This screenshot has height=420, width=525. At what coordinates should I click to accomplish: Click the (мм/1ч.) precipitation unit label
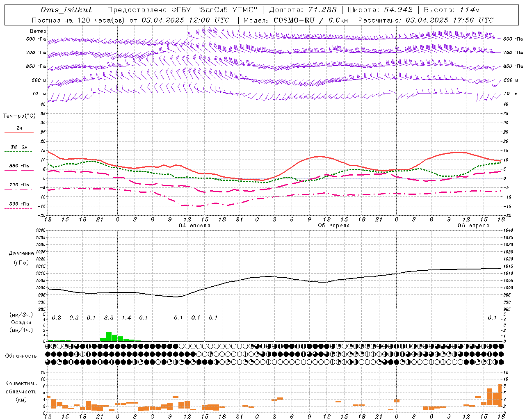point(21,330)
